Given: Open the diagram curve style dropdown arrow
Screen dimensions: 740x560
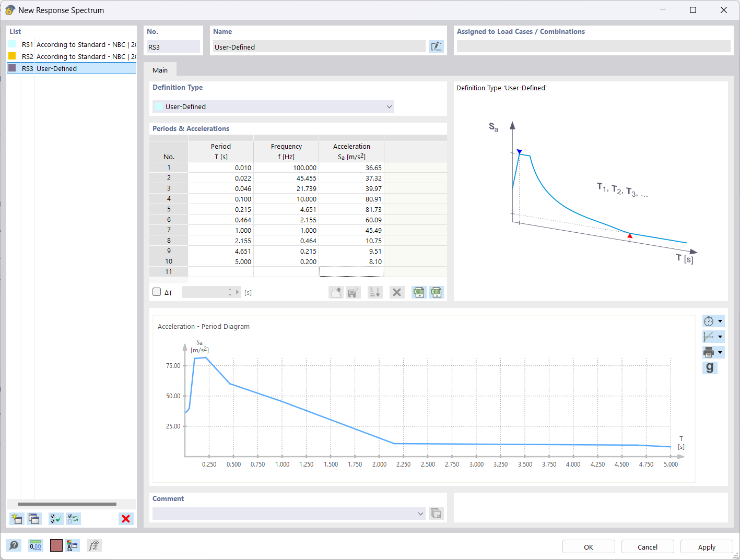Looking at the screenshot, I should (x=720, y=337).
